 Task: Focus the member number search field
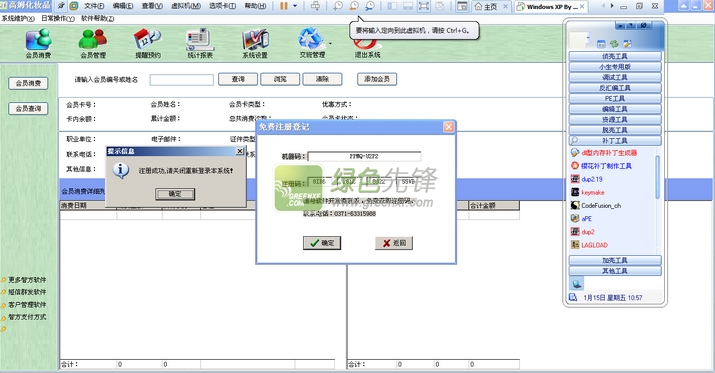pos(181,80)
